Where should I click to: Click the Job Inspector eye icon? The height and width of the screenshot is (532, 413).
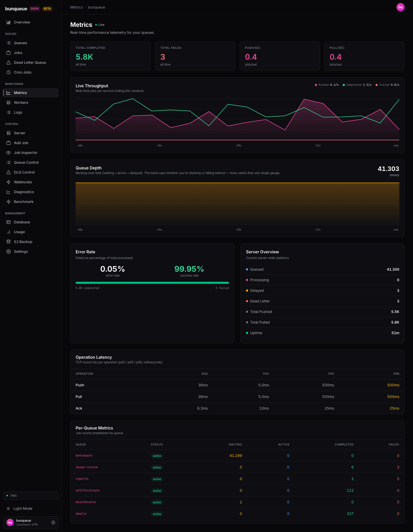[9, 153]
